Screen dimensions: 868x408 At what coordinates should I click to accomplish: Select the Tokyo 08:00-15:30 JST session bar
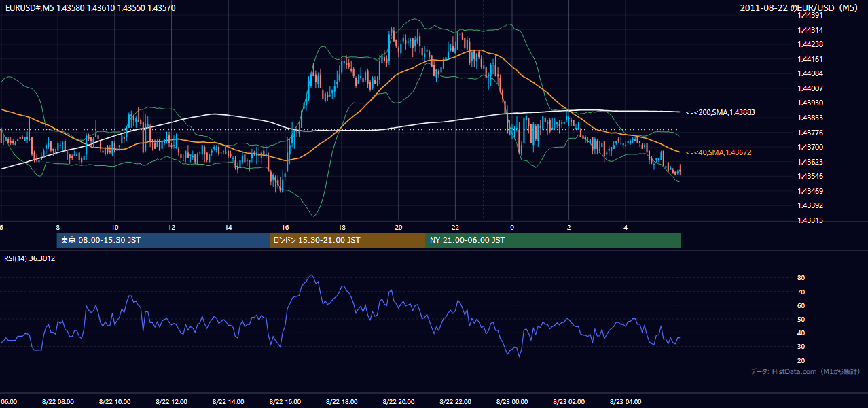point(163,240)
